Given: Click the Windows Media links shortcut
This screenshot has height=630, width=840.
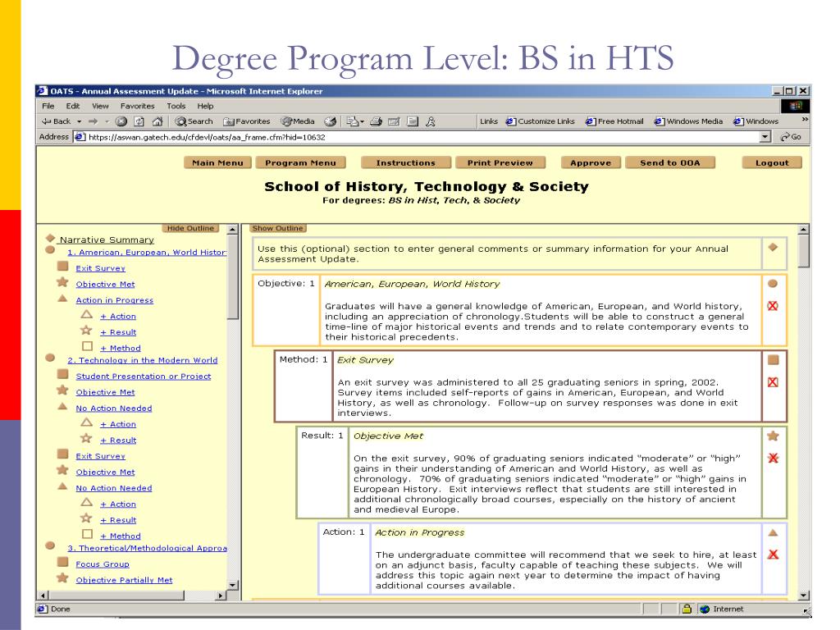Looking at the screenshot, I should point(688,121).
